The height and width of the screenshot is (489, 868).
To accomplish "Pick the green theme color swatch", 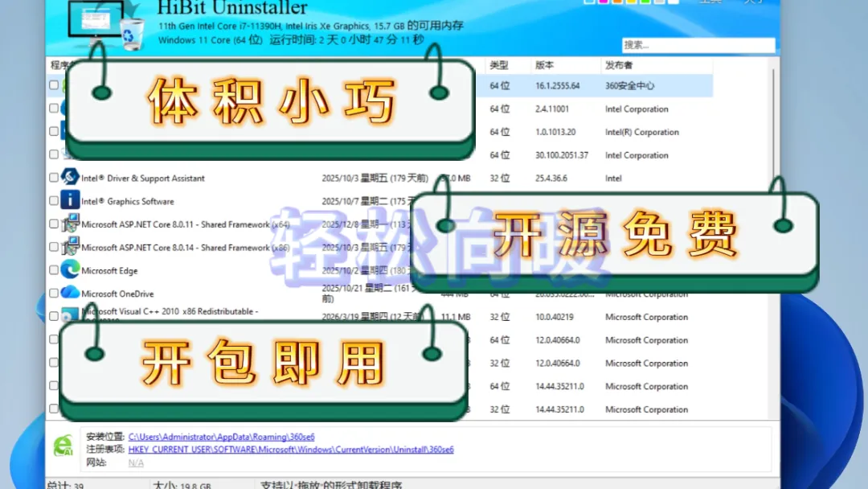I will click(x=645, y=2).
